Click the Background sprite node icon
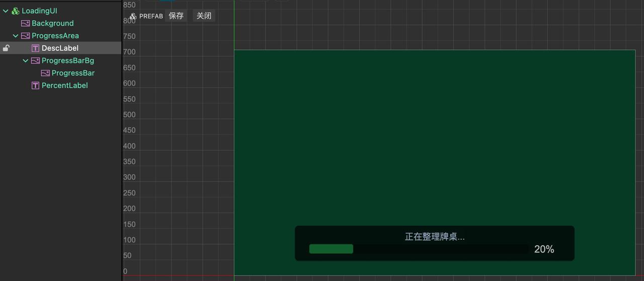Viewport: 644px width, 281px height. coord(25,23)
